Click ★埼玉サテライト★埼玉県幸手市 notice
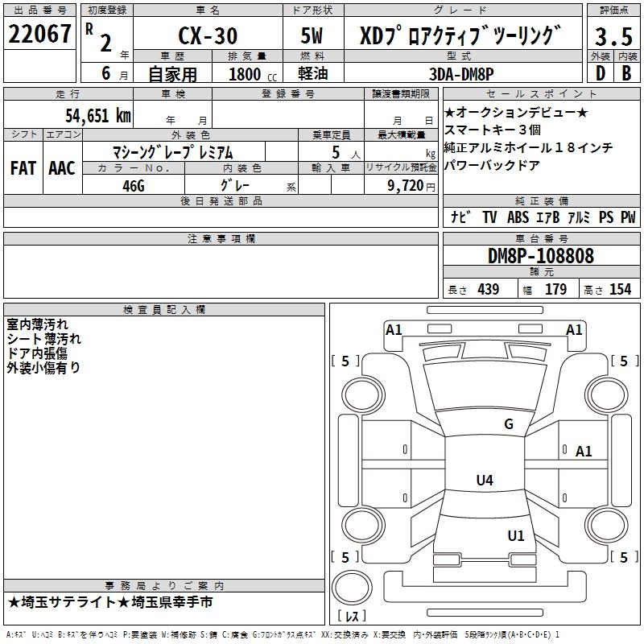The width and height of the screenshot is (644, 644). click(110, 602)
